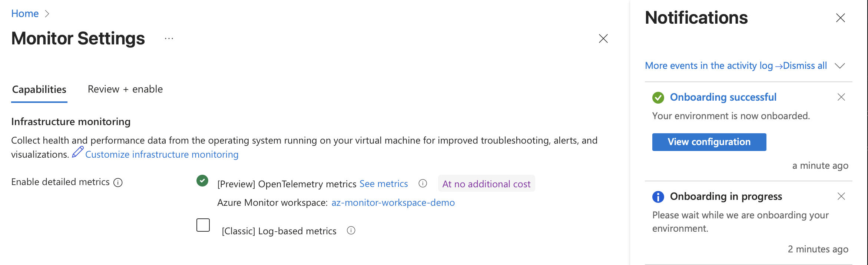Click info icon beside Classic Log-based metrics
868x265 pixels.
[351, 231]
